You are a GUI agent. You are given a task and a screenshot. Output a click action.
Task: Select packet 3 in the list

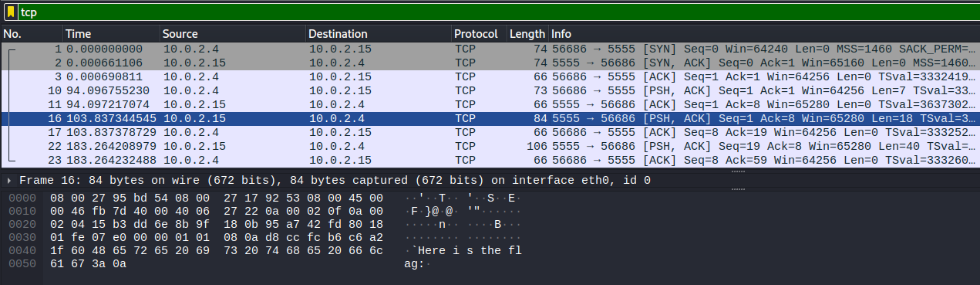coord(490,76)
